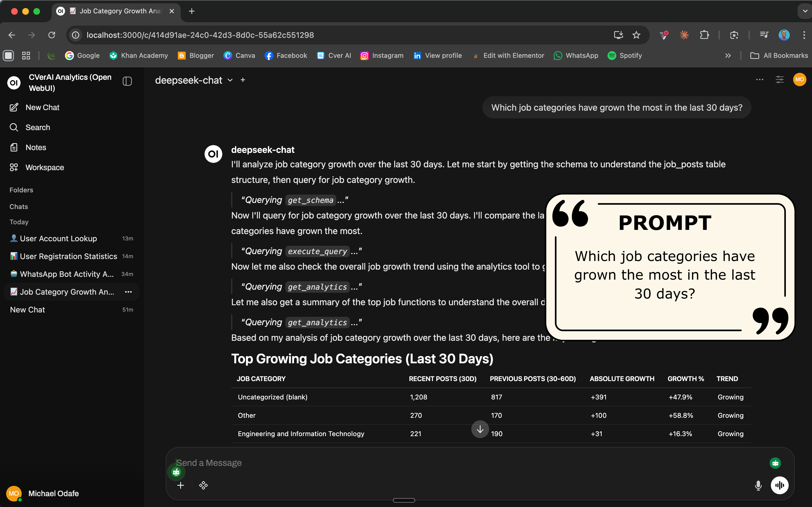Toggle the sidebar collapse icon
The height and width of the screenshot is (507, 812).
pyautogui.click(x=127, y=81)
